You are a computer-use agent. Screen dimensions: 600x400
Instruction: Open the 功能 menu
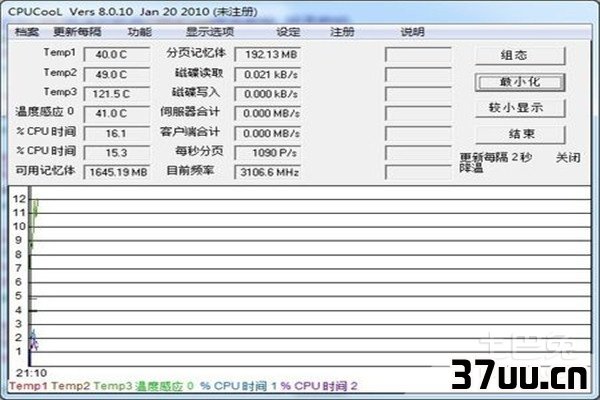pyautogui.click(x=140, y=32)
